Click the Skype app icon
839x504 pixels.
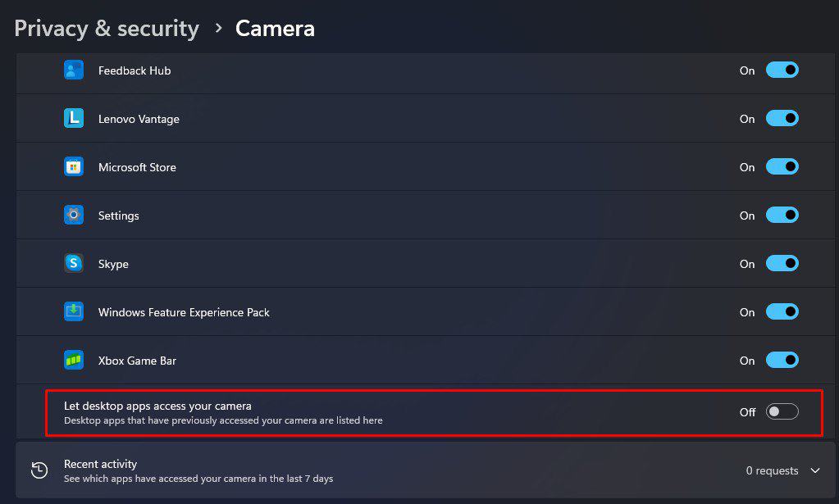74,264
